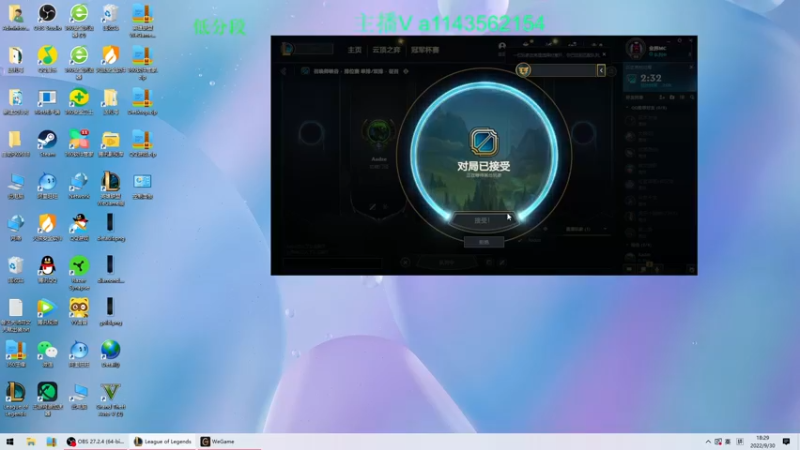Open the WeChat desktop shortcut
This screenshot has width=800, height=450.
click(x=47, y=354)
